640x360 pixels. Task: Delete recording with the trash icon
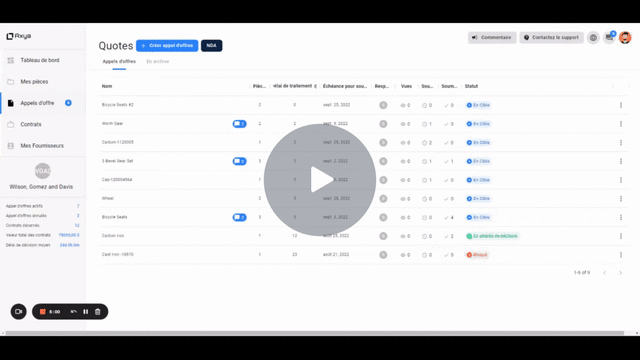pos(98,312)
